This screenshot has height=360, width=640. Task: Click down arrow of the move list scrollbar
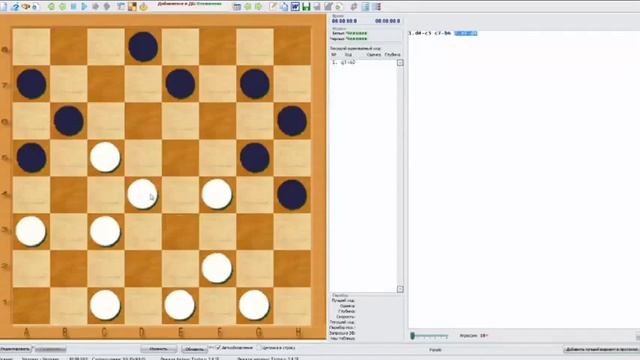click(400, 289)
